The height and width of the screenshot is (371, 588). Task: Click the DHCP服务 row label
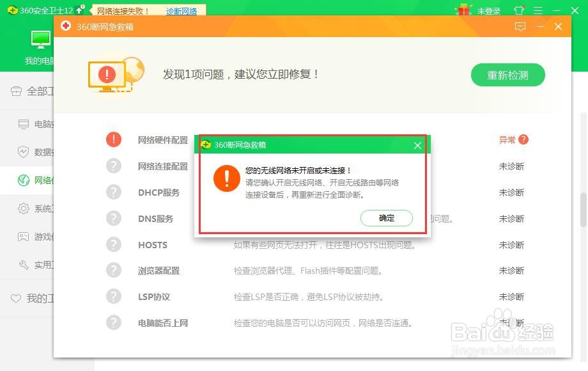[x=159, y=193]
